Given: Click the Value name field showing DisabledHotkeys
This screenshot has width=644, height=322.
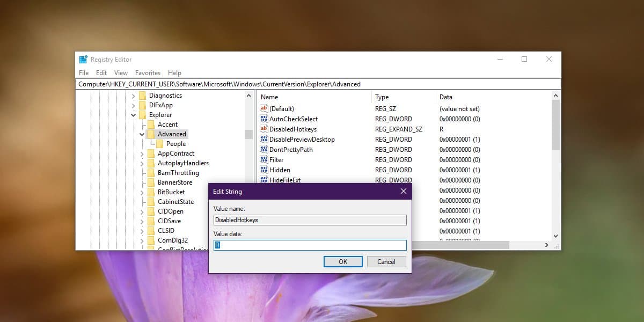Looking at the screenshot, I should pos(310,219).
